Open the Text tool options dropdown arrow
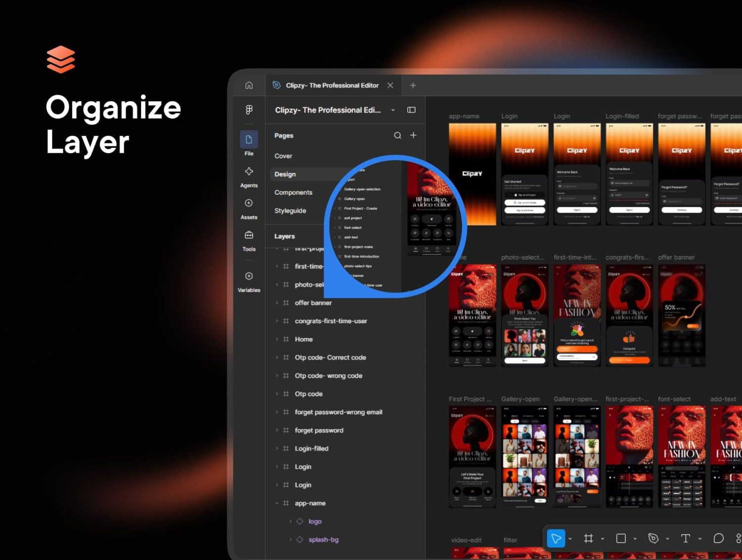Viewport: 742px width, 560px height. point(699,539)
